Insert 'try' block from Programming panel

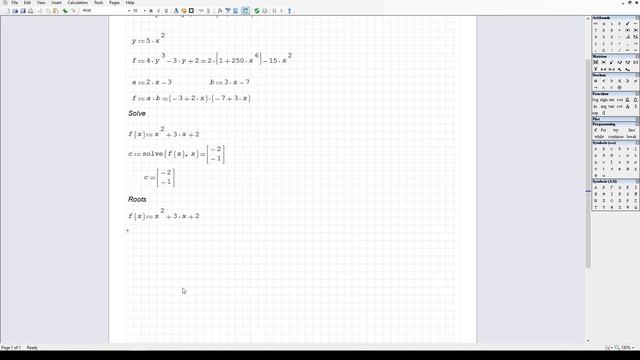616,130
